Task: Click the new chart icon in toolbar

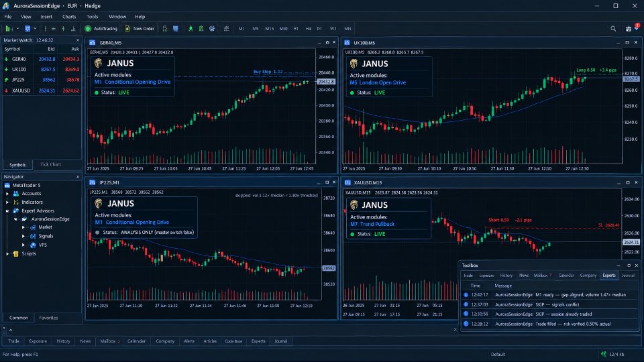Action: 8,29
